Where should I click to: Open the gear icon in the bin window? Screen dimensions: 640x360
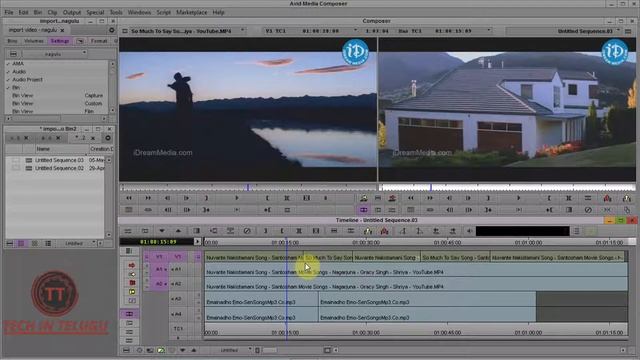click(x=108, y=138)
